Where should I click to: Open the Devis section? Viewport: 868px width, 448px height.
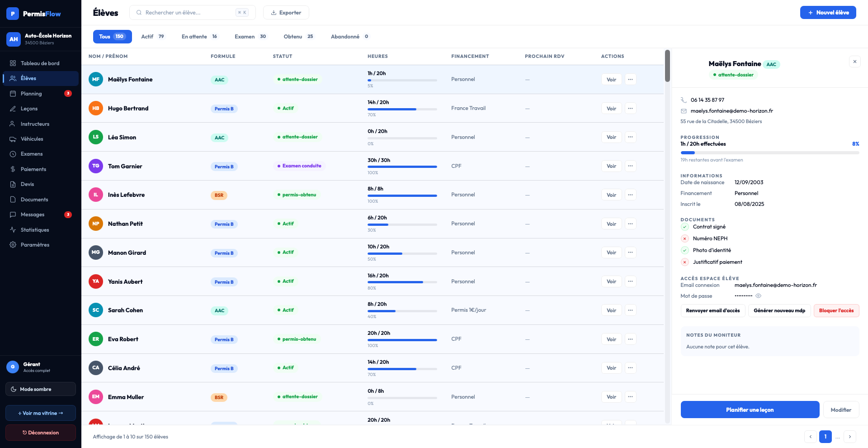(x=41, y=184)
